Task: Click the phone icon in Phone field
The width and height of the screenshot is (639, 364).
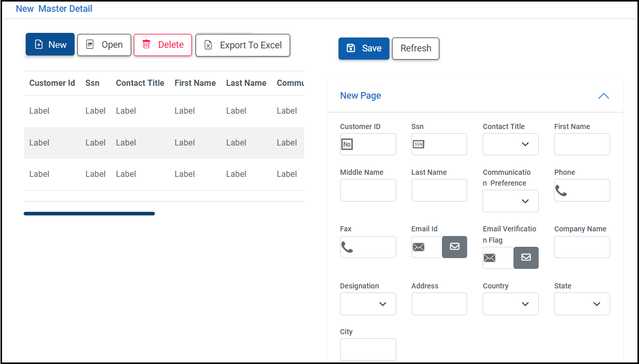Action: [561, 191]
